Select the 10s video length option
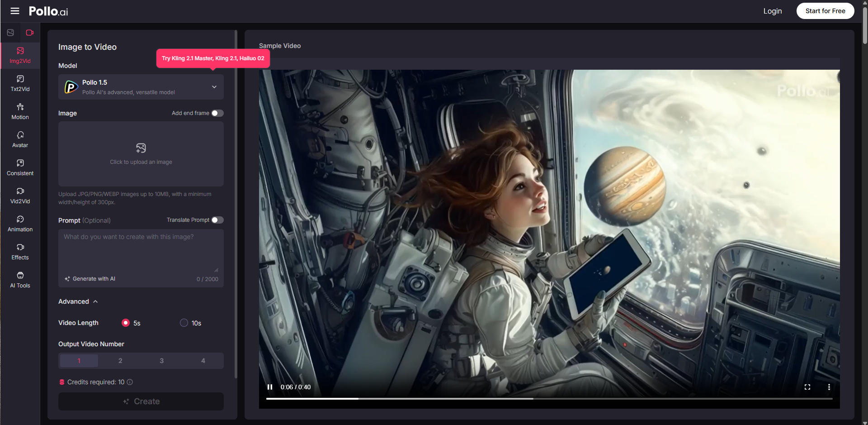 (184, 323)
